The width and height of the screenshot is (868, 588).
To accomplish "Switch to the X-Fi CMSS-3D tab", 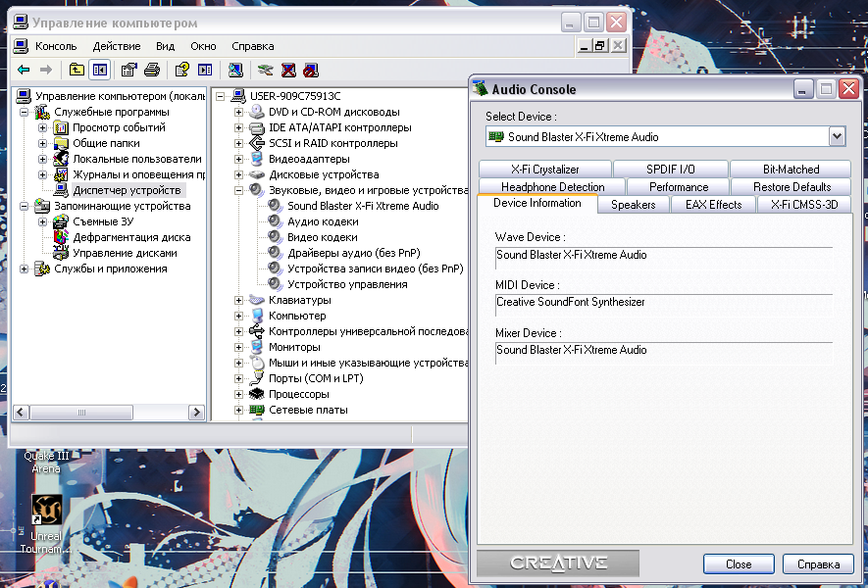I will pyautogui.click(x=804, y=205).
